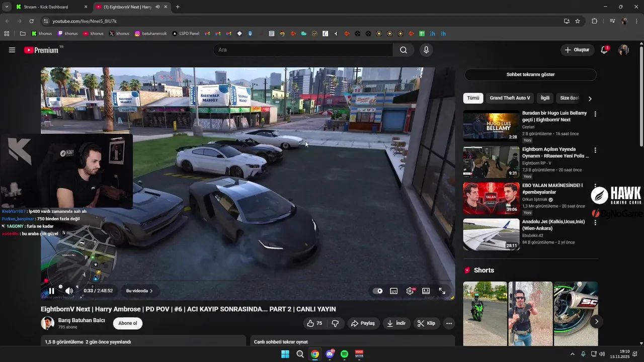Enter fullscreen mode
The width and height of the screenshot is (644, 362).
(x=442, y=291)
